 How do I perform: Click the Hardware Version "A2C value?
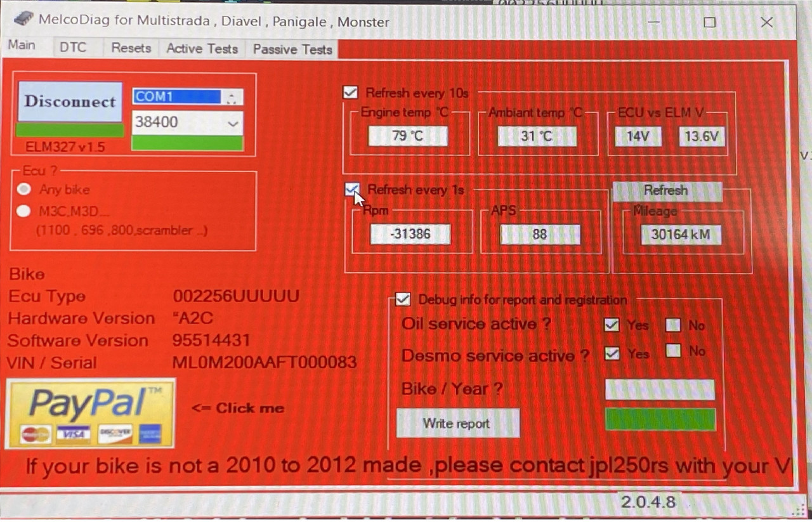pos(192,318)
